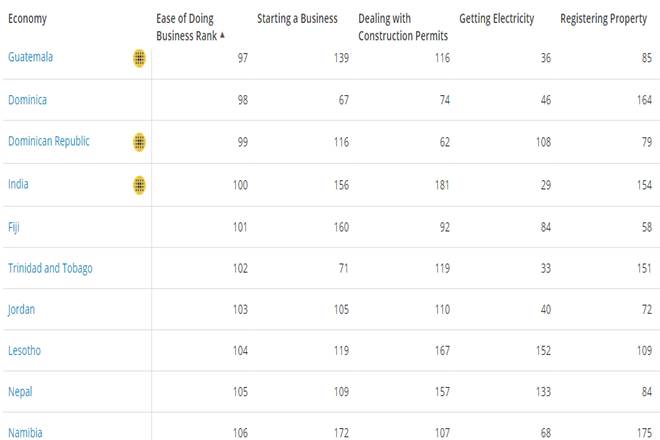Click the yellow globe icon beside Dominican Republic

139,142
